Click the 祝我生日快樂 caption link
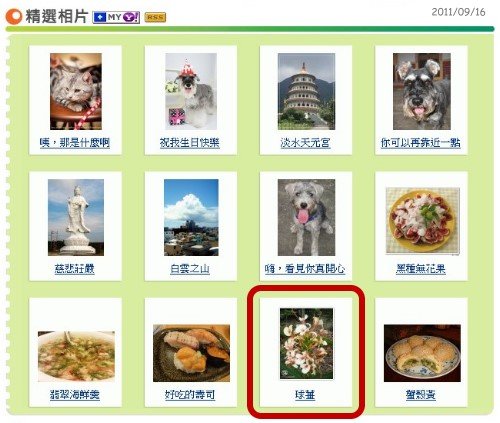This screenshot has height=423, width=500. point(189,143)
